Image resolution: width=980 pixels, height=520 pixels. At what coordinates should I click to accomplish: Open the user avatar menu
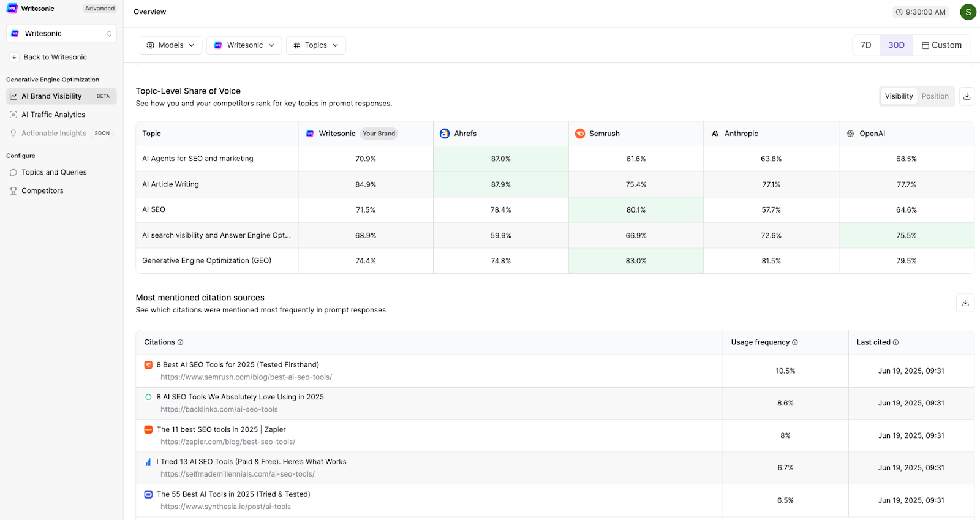click(968, 12)
